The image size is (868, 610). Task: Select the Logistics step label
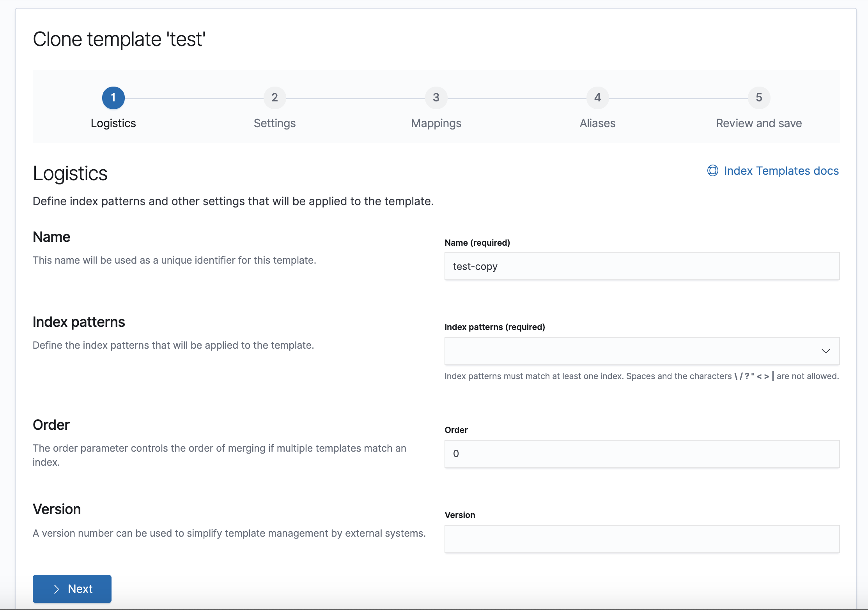tap(113, 123)
